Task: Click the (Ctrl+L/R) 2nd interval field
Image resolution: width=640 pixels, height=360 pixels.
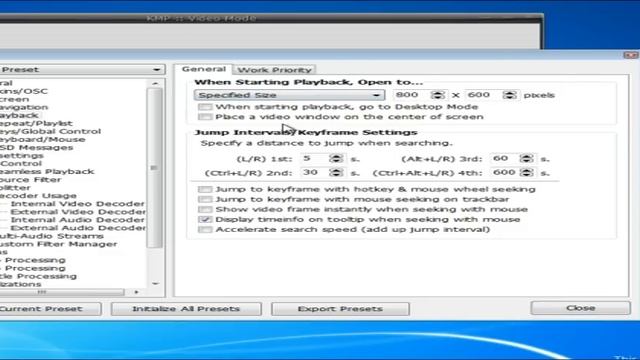Action: (x=315, y=172)
